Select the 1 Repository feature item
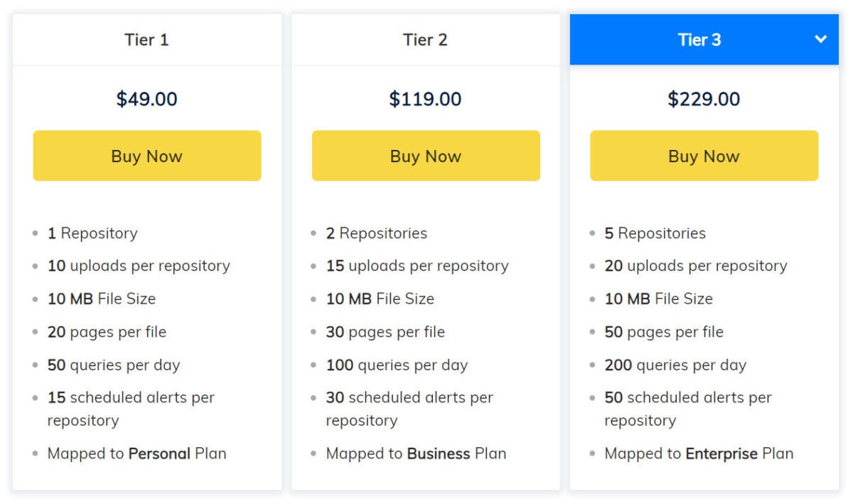The width and height of the screenshot is (853, 504). click(x=92, y=232)
